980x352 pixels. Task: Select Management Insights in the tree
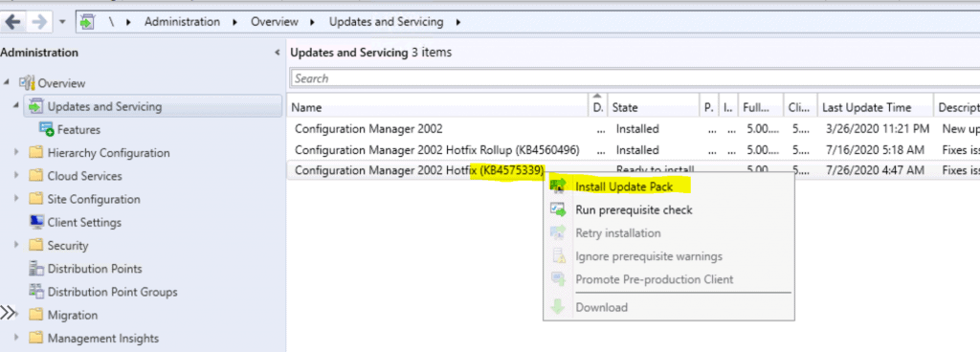[103, 339]
